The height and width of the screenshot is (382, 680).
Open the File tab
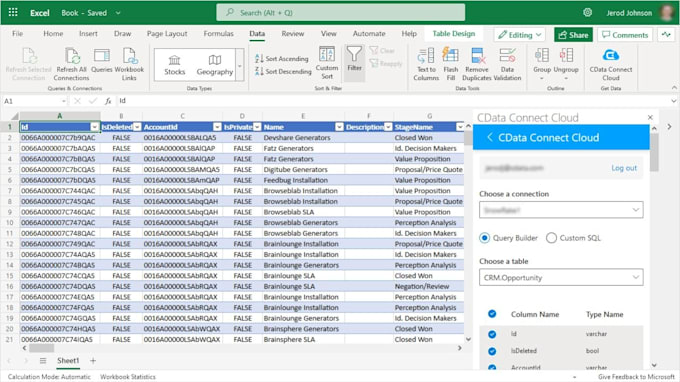17,33
